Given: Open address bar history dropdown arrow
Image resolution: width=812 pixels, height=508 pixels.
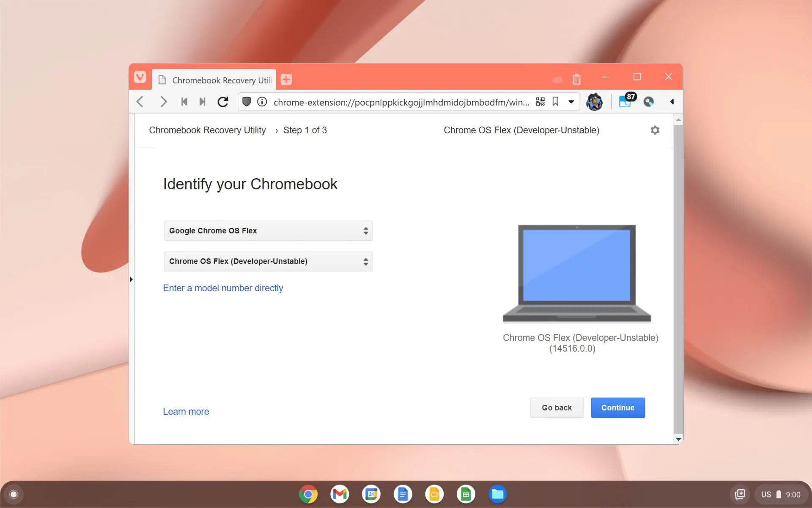Looking at the screenshot, I should (x=571, y=102).
